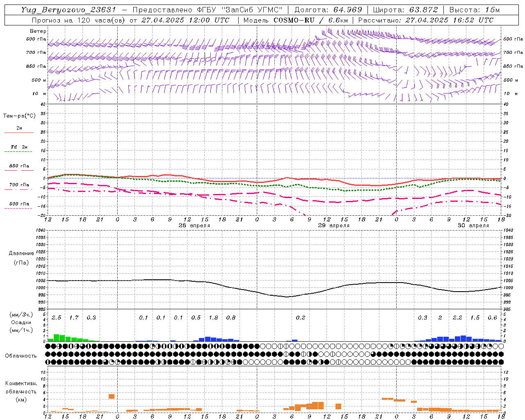Click the 1.7 precipitation value
The image size is (525, 420).
point(74,317)
